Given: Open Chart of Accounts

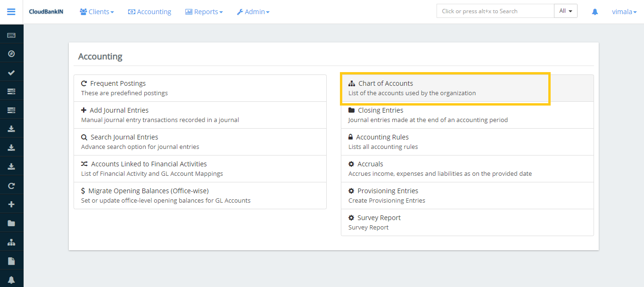Looking at the screenshot, I should tap(386, 83).
